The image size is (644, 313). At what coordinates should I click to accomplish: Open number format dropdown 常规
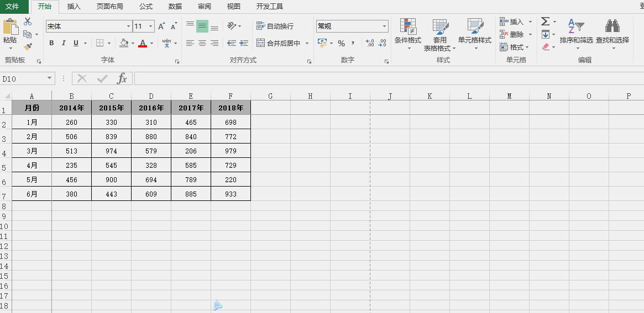(384, 26)
